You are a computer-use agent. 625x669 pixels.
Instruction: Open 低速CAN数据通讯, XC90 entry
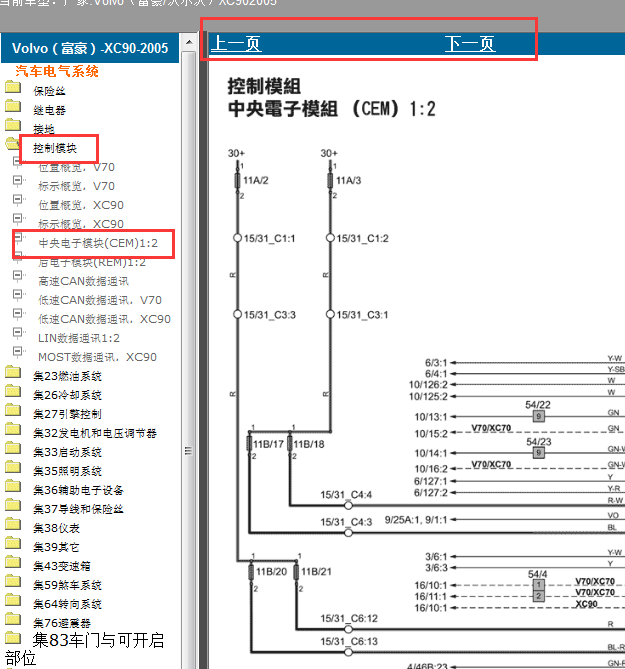click(x=105, y=319)
